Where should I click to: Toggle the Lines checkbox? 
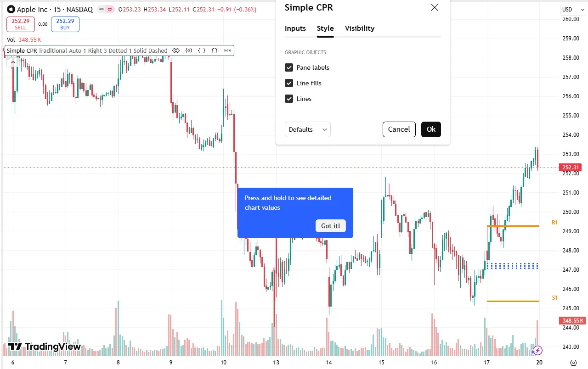[289, 99]
